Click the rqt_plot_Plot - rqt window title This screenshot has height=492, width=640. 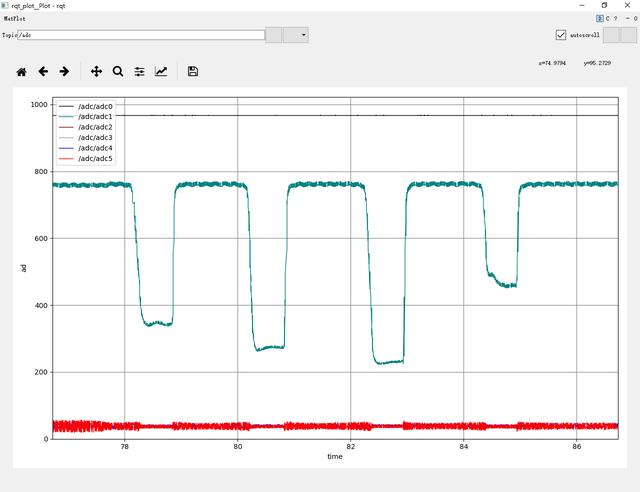point(38,6)
